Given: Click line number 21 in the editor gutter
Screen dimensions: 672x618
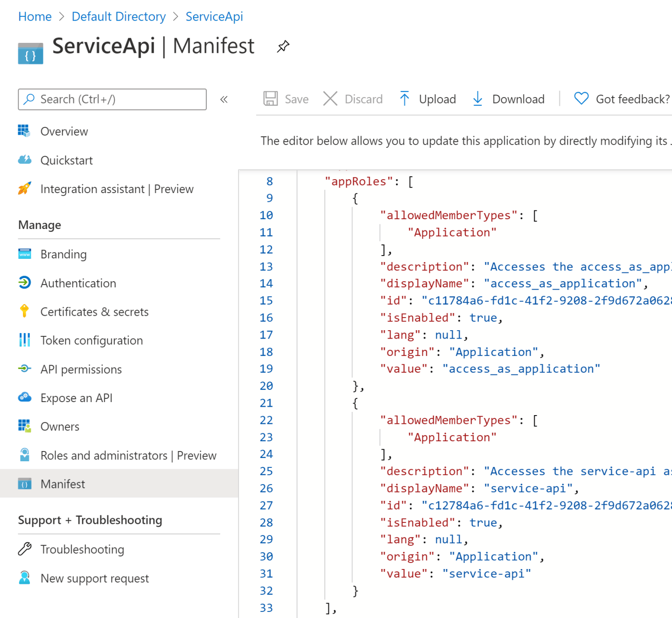Looking at the screenshot, I should (x=266, y=403).
